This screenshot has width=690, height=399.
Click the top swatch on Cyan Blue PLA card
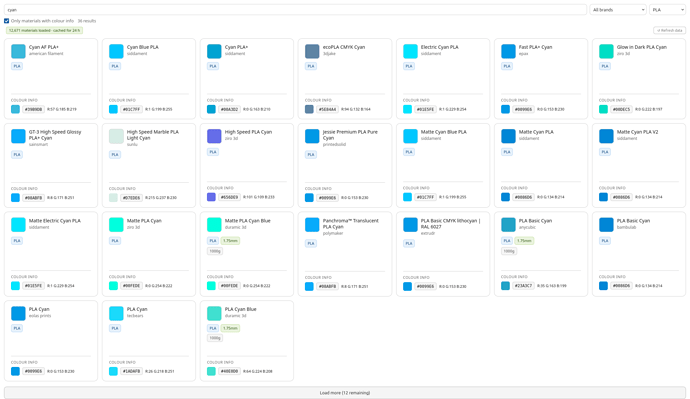[x=116, y=51]
